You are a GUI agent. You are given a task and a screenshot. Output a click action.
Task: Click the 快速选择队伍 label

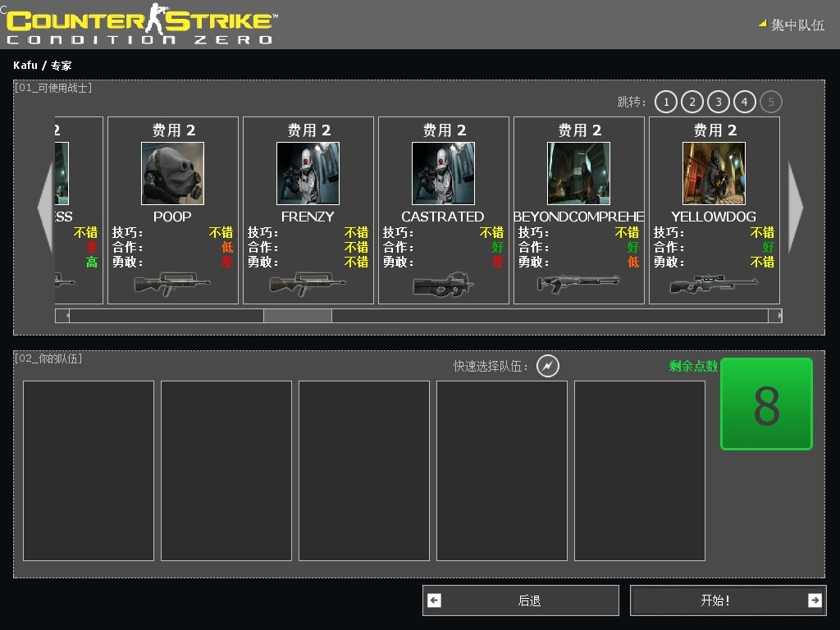click(x=491, y=366)
